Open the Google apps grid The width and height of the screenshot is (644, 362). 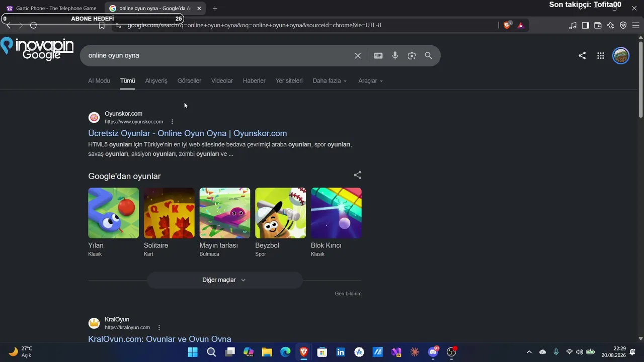coord(601,56)
